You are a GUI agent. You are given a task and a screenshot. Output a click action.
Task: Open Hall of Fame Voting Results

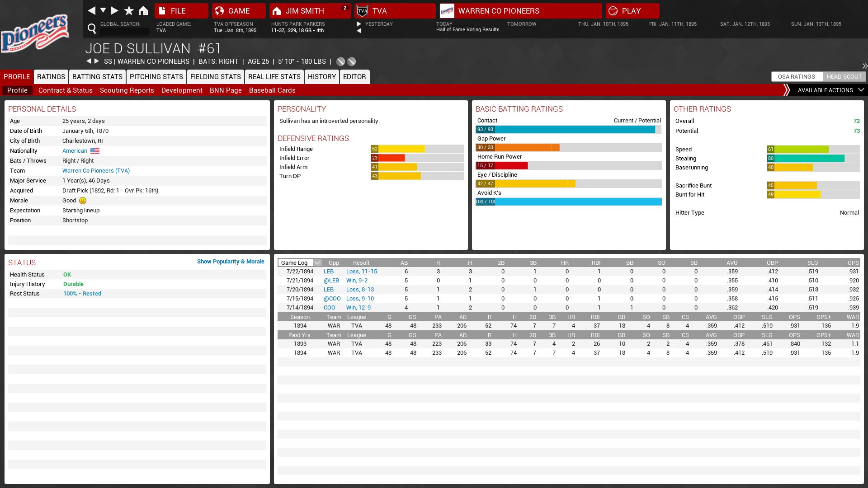tap(467, 29)
